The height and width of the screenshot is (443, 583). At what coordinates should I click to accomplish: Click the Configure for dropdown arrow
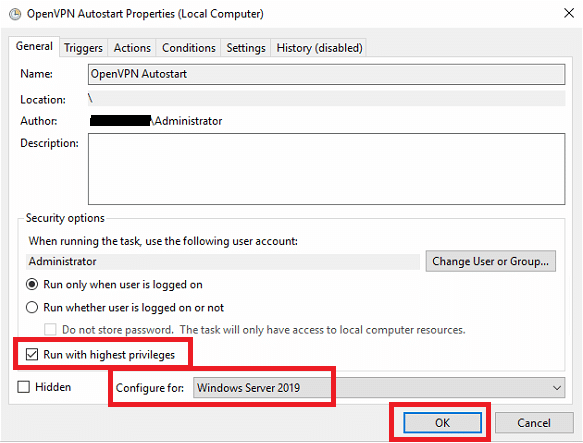[557, 388]
